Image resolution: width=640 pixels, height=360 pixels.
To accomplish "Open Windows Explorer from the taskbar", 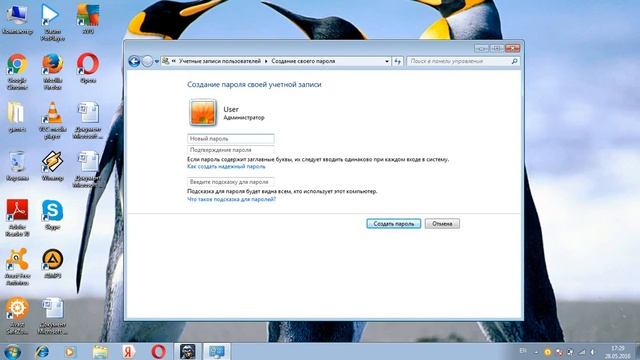I will (x=100, y=351).
